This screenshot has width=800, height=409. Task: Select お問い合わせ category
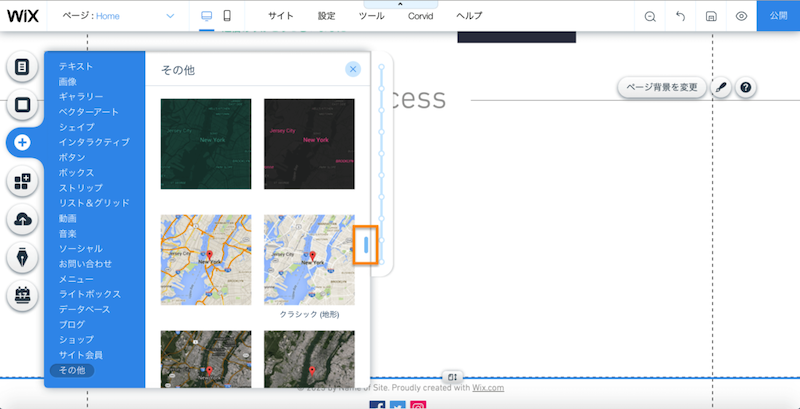[x=85, y=264]
